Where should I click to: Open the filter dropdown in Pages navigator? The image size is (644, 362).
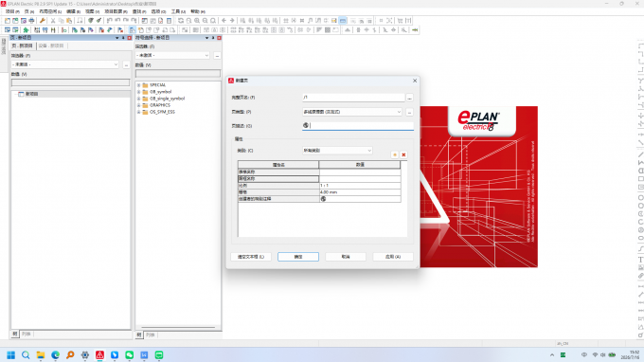coord(116,64)
